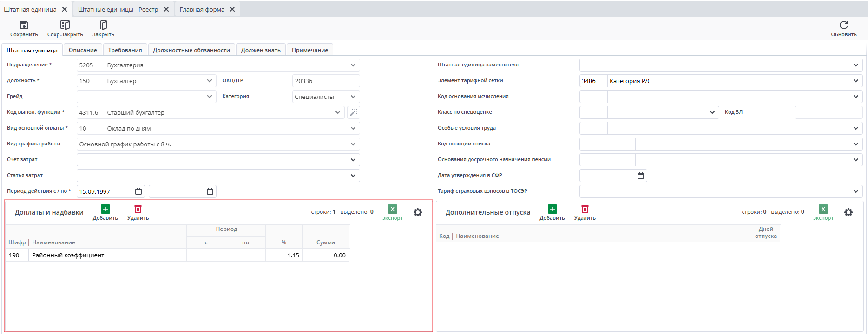Export Дополнительные отпуска table to Excel
868x334 pixels.
[x=823, y=213]
